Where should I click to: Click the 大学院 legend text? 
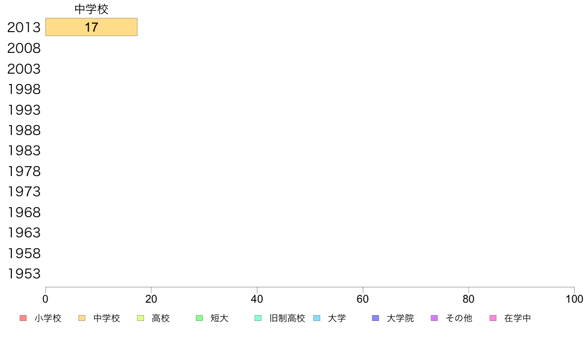pyautogui.click(x=400, y=318)
